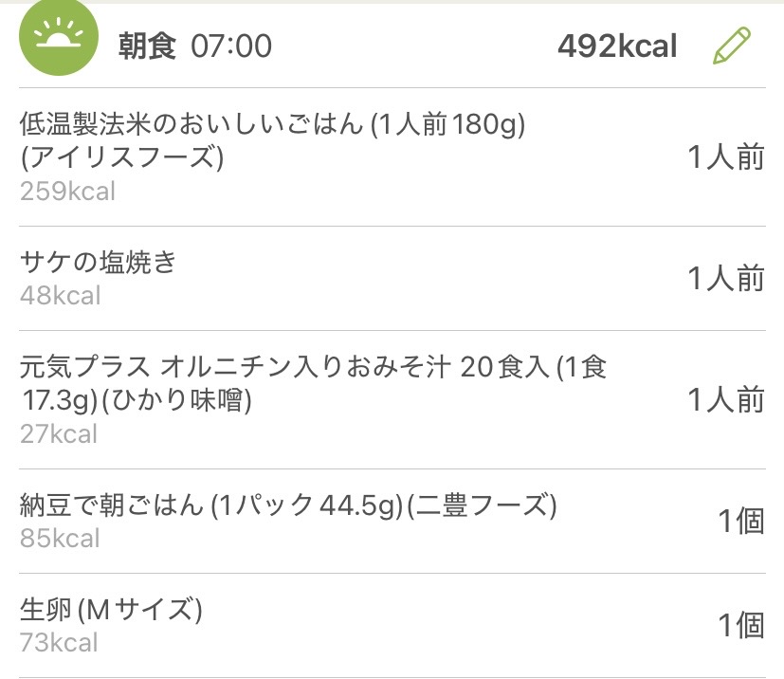Open the サケの塩焼き food item
Viewport: 784px width, 679px height.
tap(99, 263)
